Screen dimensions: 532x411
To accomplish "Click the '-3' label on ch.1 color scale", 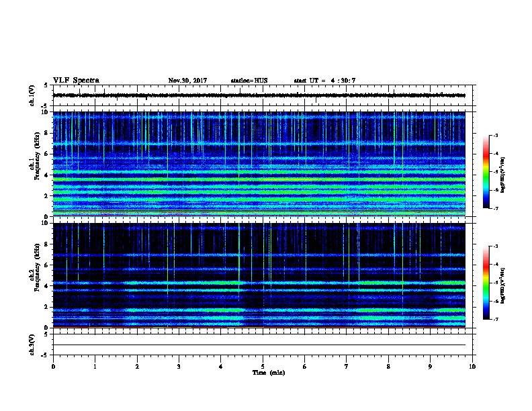I will pyautogui.click(x=495, y=135).
